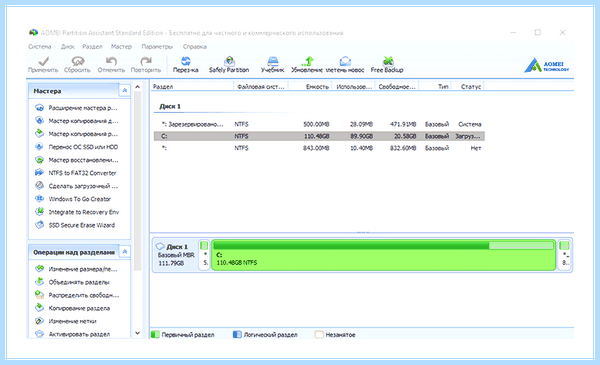This screenshot has height=365, width=600.
Task: Open the partition recovery wizard icon
Action: pyautogui.click(x=39, y=160)
